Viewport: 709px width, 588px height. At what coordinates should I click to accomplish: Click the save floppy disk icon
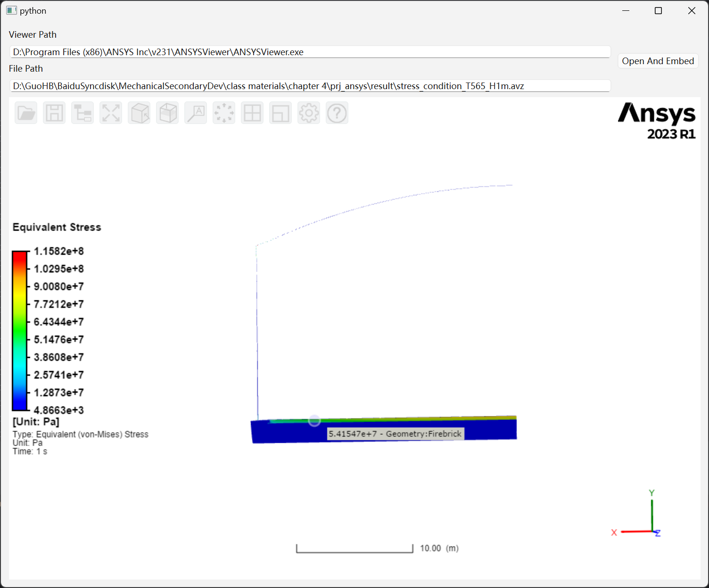(x=54, y=113)
